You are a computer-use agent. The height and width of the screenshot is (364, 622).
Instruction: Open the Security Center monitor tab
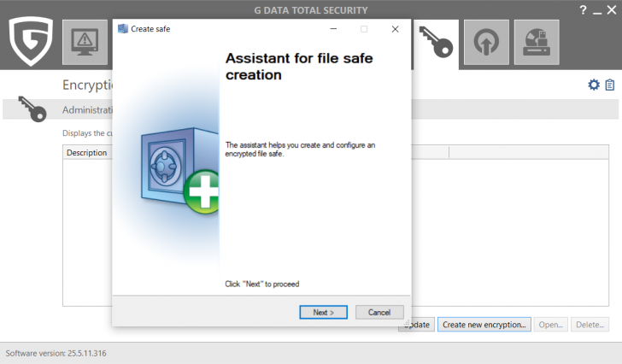pos(85,42)
